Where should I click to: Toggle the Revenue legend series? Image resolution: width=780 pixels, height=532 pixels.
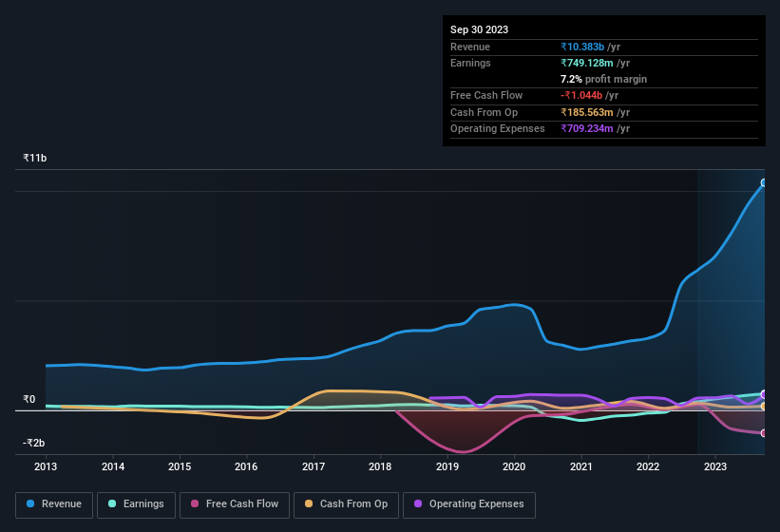(x=54, y=504)
